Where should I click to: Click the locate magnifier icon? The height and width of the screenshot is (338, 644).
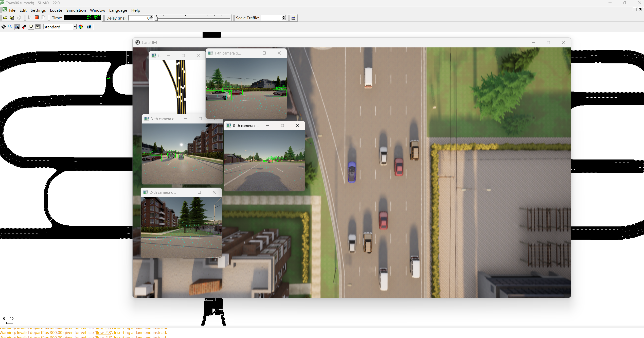click(10, 27)
